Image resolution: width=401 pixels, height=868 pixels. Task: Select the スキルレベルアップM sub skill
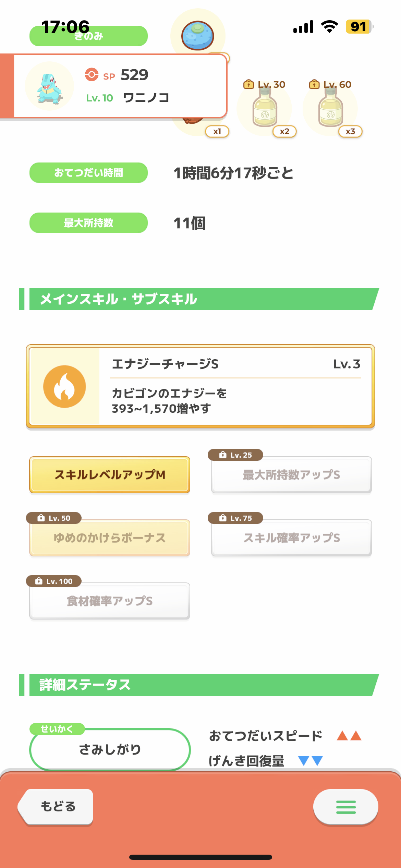pos(110,475)
